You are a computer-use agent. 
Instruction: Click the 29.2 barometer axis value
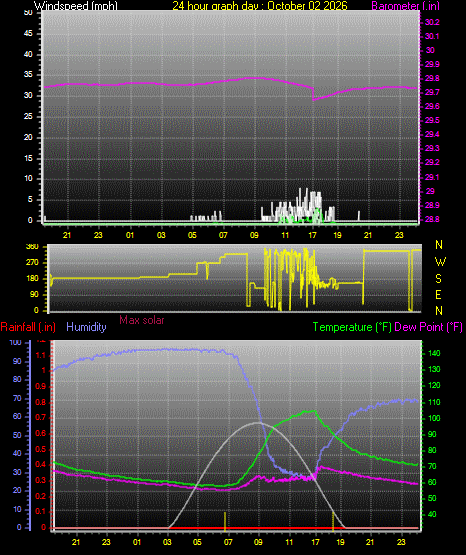coord(432,162)
